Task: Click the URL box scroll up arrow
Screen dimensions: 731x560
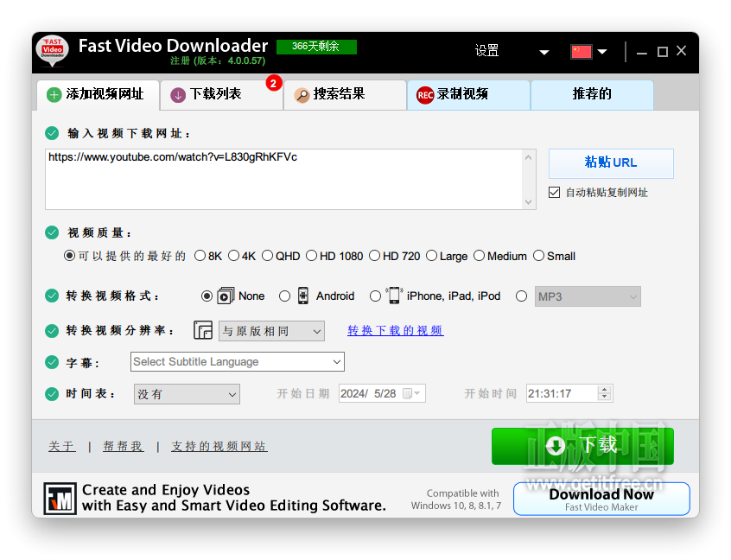Action: click(x=528, y=157)
